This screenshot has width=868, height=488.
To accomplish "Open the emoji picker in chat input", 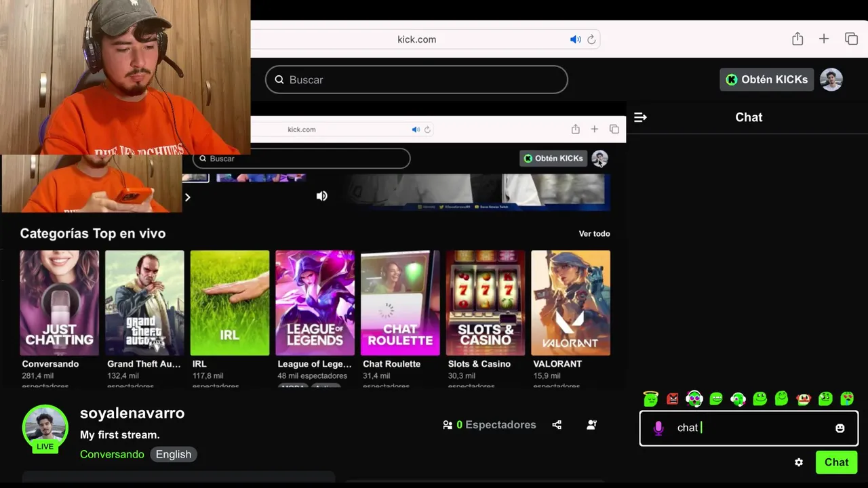I will point(840,428).
